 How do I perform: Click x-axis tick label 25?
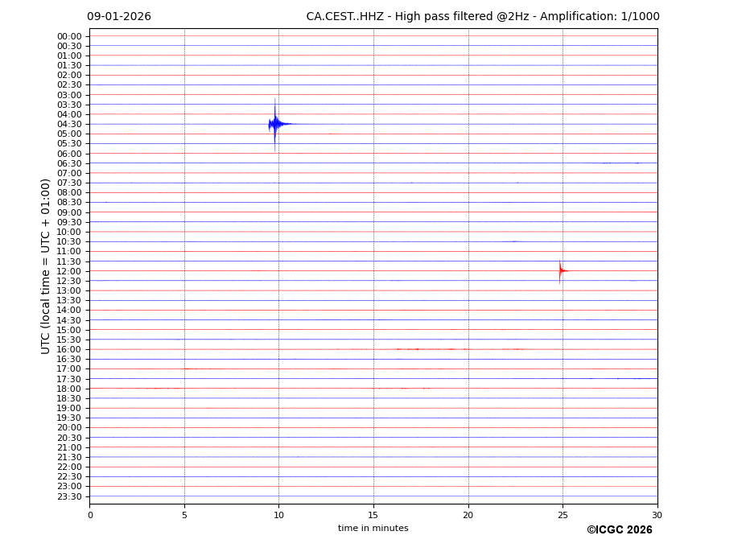[563, 515]
